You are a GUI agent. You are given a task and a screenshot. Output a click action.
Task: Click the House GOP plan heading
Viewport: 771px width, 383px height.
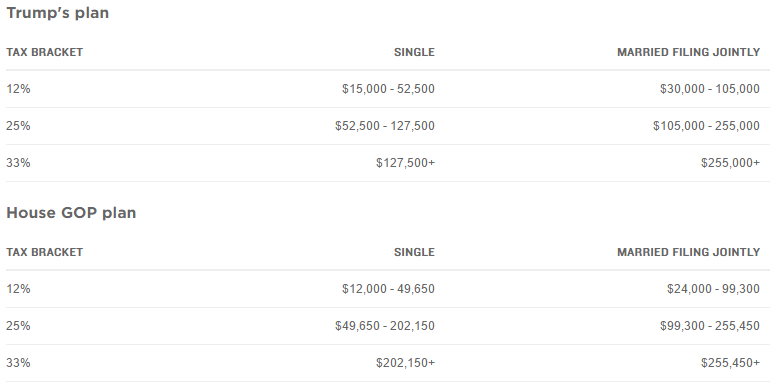(71, 213)
